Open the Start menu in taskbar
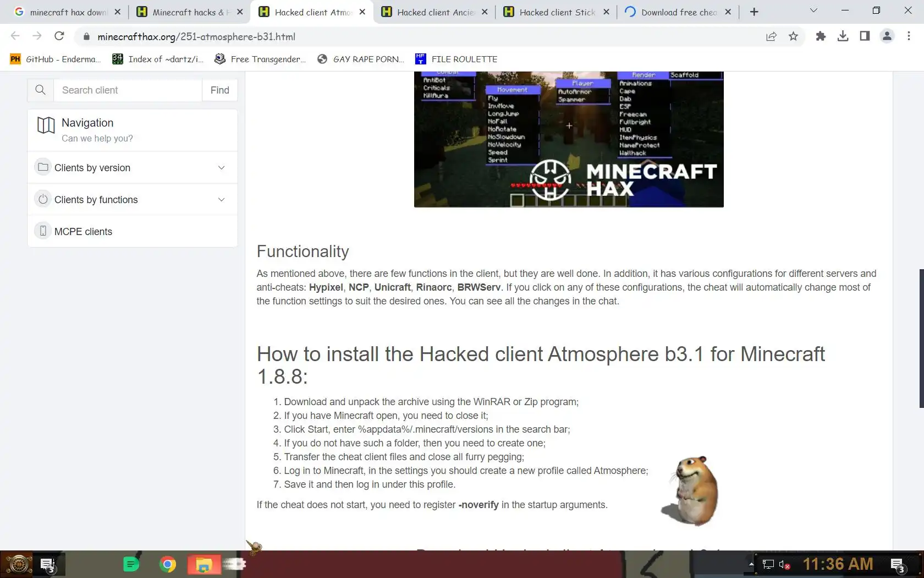The height and width of the screenshot is (578, 924). click(x=18, y=564)
